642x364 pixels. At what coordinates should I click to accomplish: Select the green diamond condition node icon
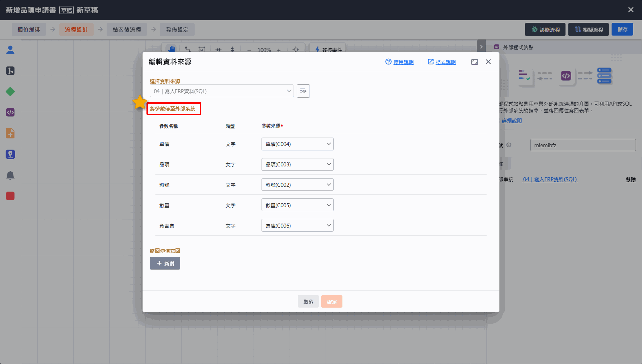point(10,91)
